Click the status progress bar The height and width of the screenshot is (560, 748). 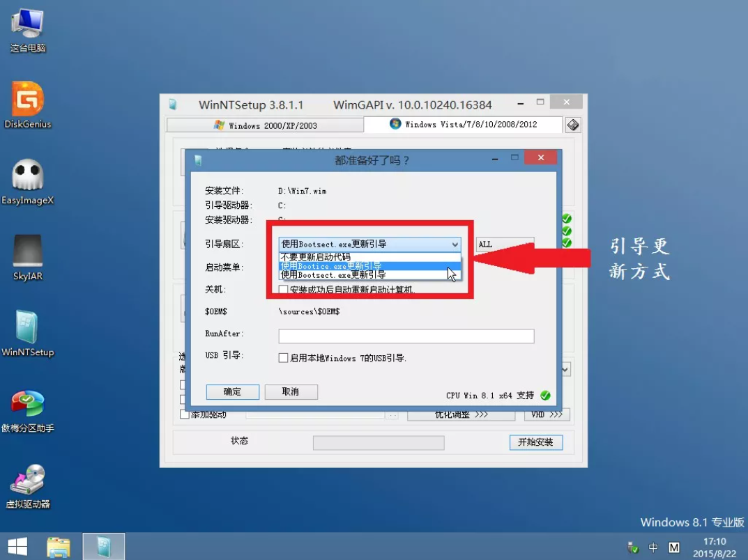pos(379,443)
